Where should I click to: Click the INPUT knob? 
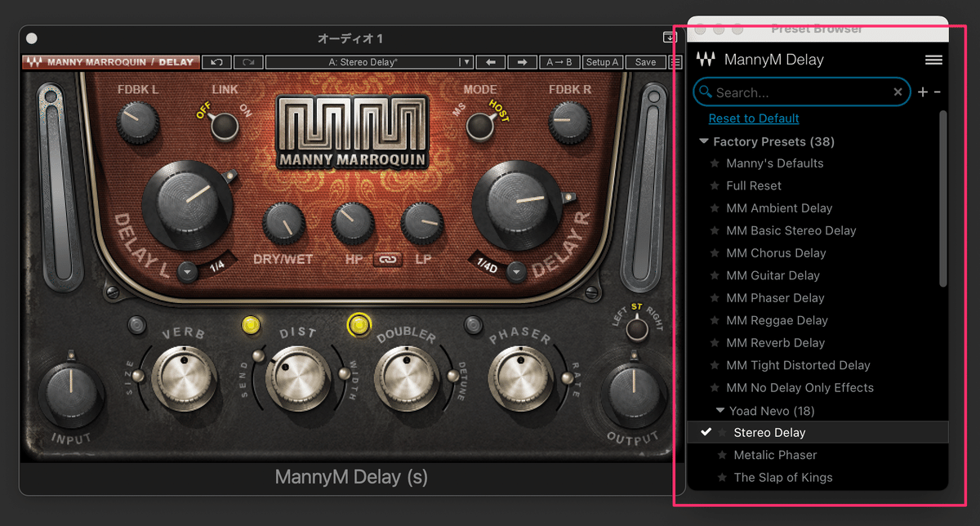72,394
